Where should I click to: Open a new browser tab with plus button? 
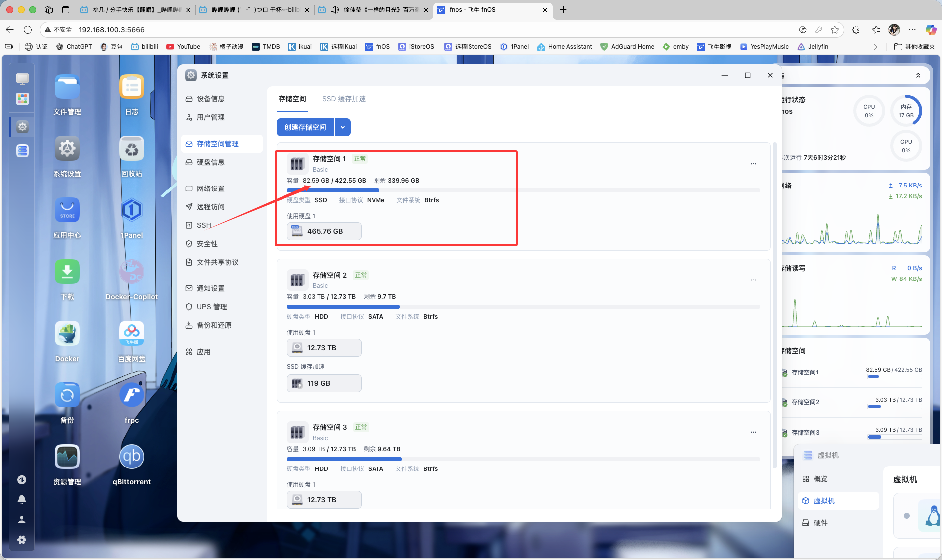point(563,10)
